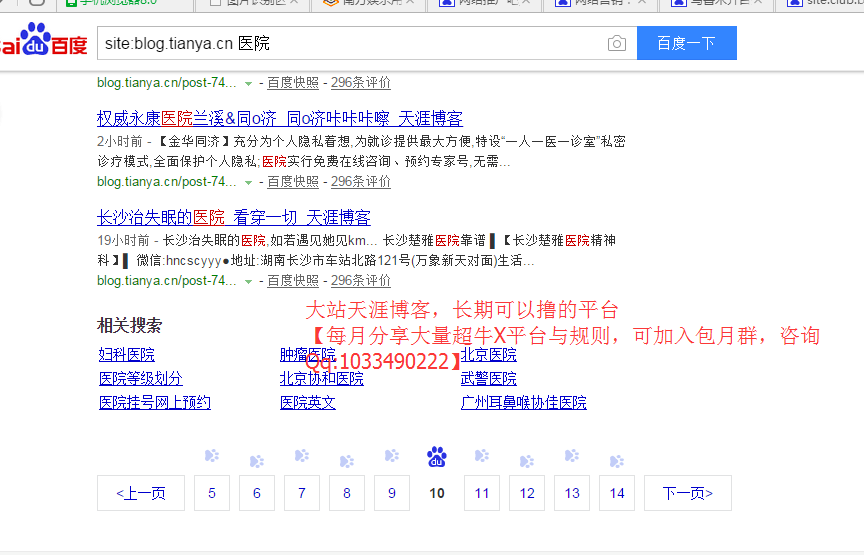Search related term 医院挂号网上预约
This screenshot has width=864, height=555.
point(155,403)
